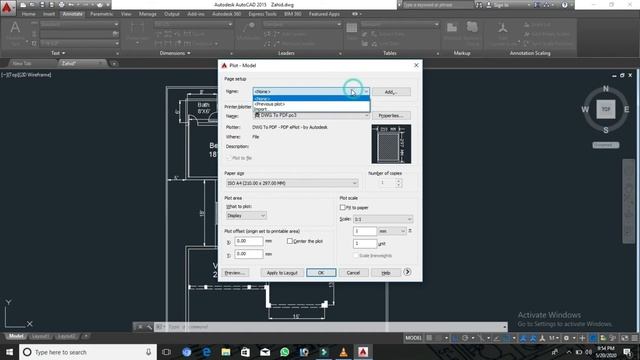Open Task View on taskbar
This screenshot has height=360, width=640.
click(x=166, y=352)
